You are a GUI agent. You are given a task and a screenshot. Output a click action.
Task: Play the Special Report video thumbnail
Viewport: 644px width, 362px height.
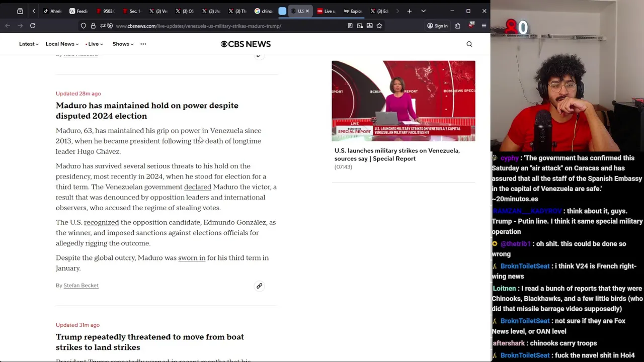pos(403,101)
